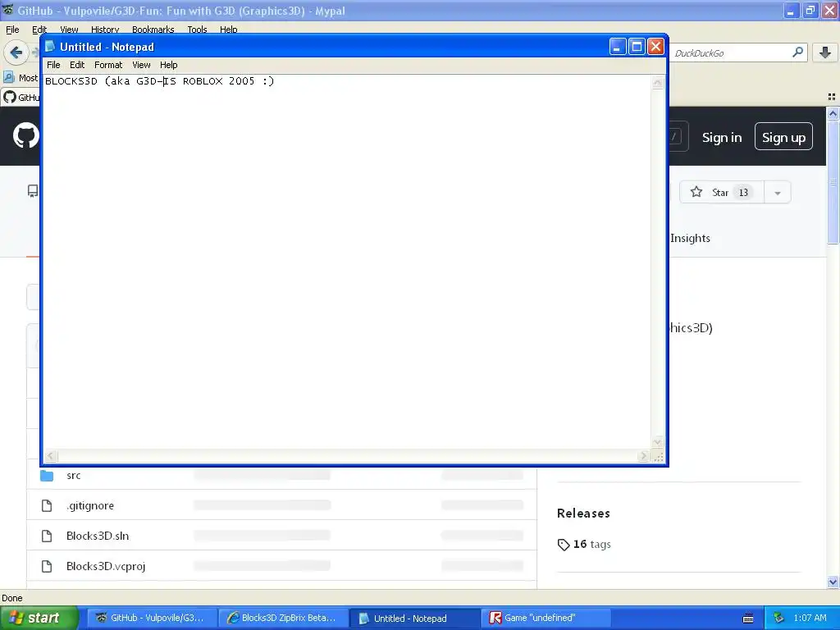The height and width of the screenshot is (630, 840).
Task: Click the tab list grid icon
Action: [832, 97]
